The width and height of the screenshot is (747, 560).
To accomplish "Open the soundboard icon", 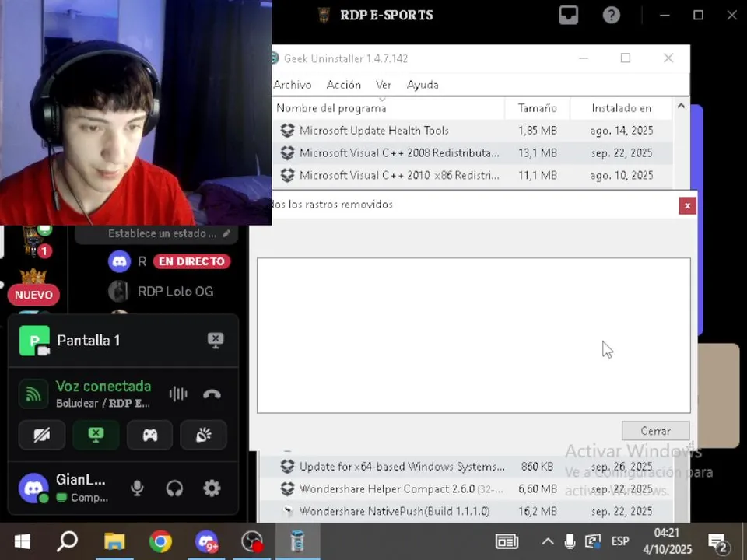I will pyautogui.click(x=203, y=435).
